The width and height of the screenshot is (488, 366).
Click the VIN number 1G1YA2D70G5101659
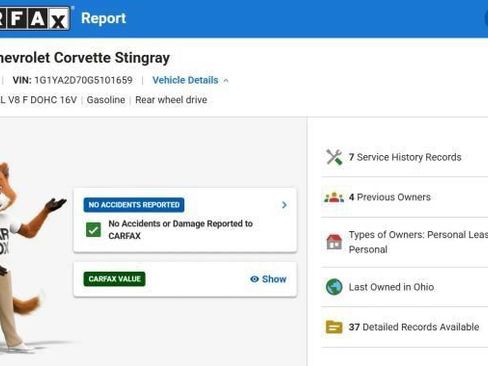pos(83,80)
